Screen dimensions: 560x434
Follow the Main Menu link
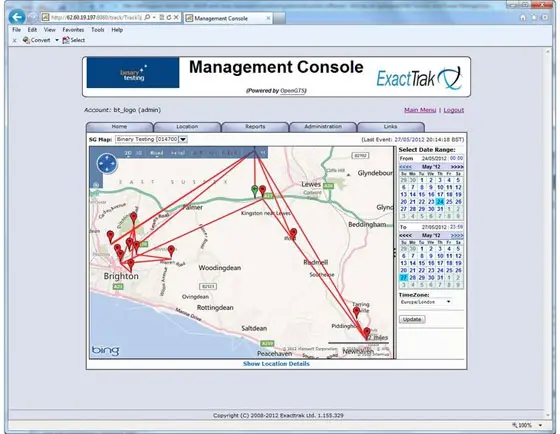[x=420, y=110]
